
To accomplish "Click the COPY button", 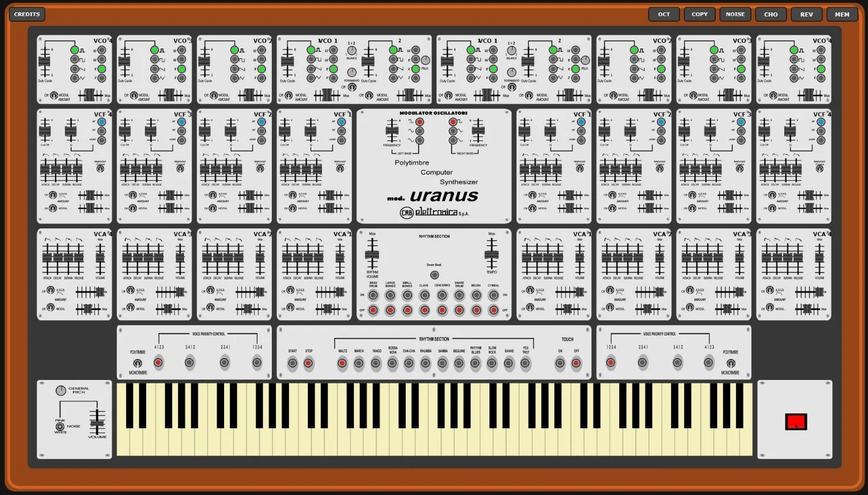I will coord(700,14).
